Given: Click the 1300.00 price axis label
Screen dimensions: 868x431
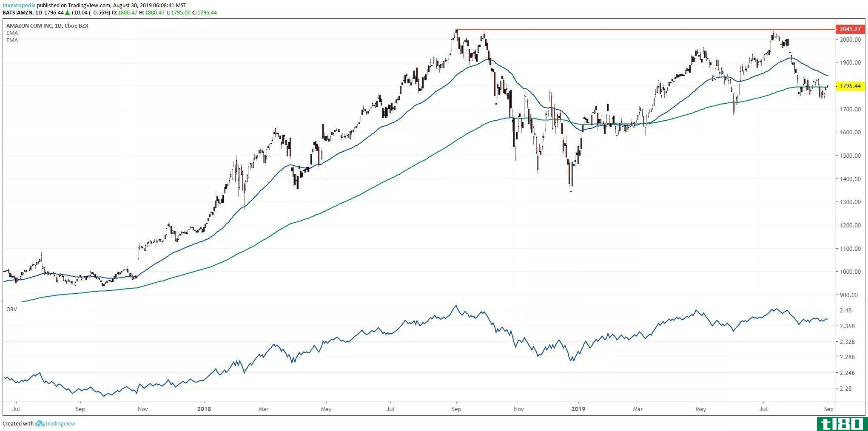Looking at the screenshot, I should pos(850,202).
